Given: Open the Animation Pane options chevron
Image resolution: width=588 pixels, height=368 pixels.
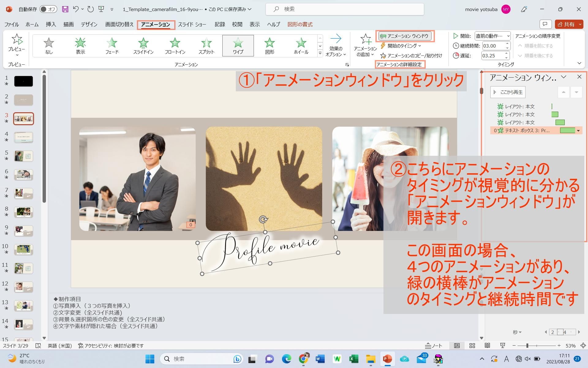Looking at the screenshot, I should coord(563,77).
